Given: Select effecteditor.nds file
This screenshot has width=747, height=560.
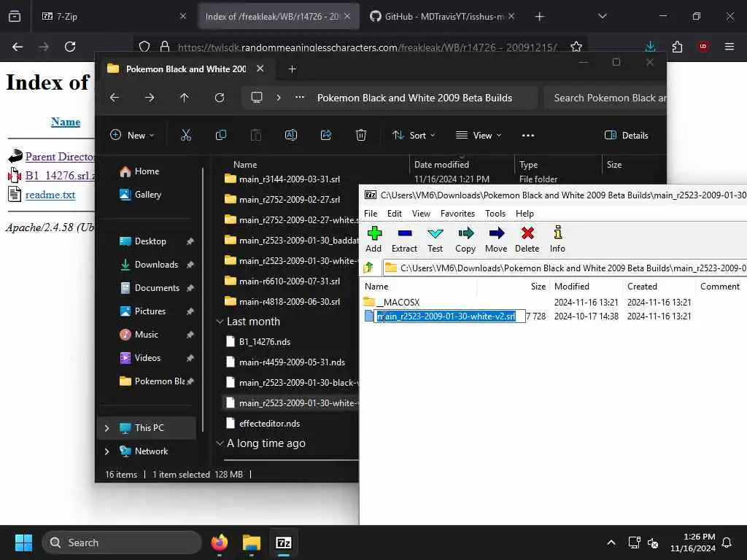Looking at the screenshot, I should click(x=269, y=424).
